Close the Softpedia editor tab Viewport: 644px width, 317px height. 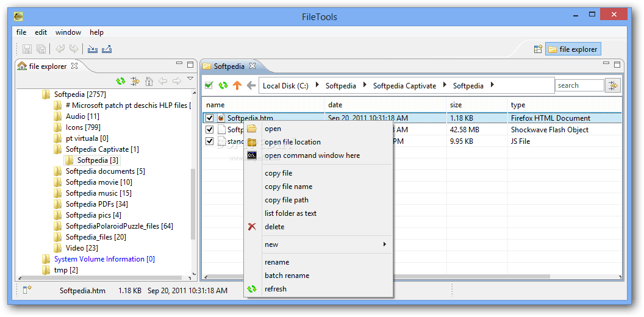pyautogui.click(x=252, y=66)
